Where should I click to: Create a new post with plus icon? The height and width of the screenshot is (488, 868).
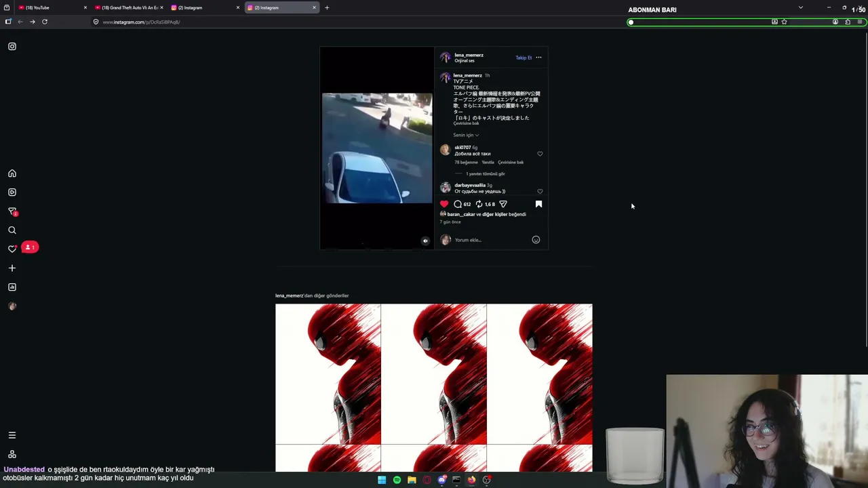[12, 268]
